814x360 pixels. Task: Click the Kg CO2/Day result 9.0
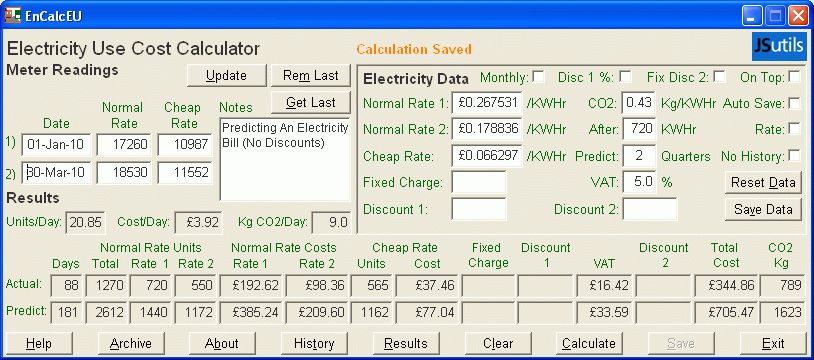point(331,223)
